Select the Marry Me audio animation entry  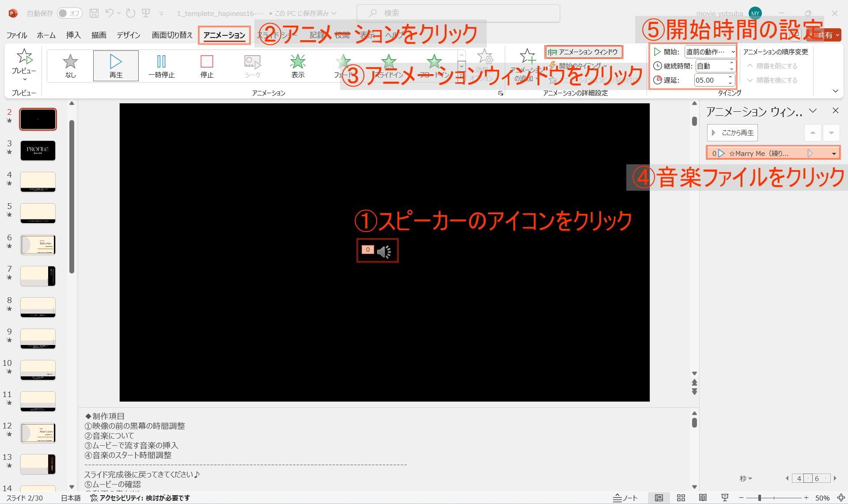click(x=773, y=153)
